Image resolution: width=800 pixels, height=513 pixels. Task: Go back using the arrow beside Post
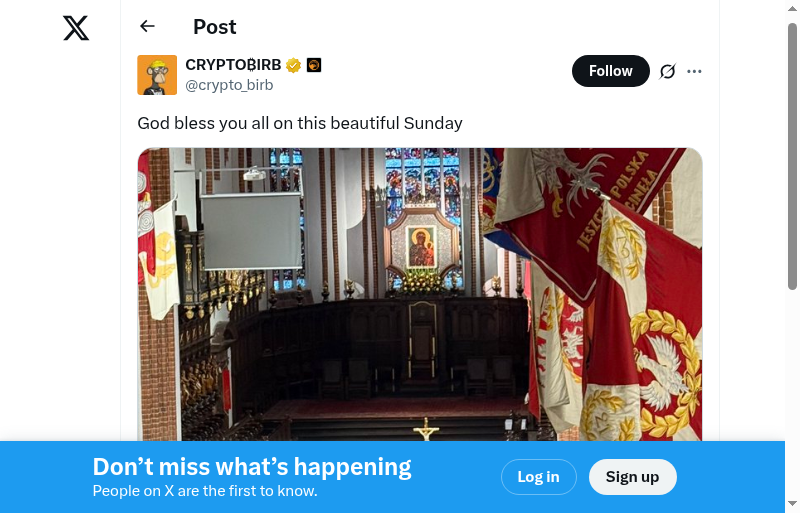(148, 27)
